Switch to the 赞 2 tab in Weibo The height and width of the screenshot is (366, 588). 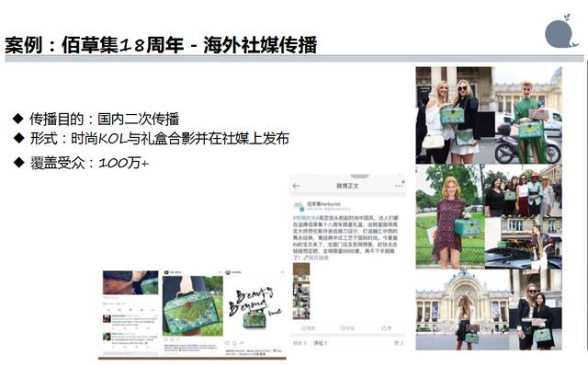click(x=399, y=343)
